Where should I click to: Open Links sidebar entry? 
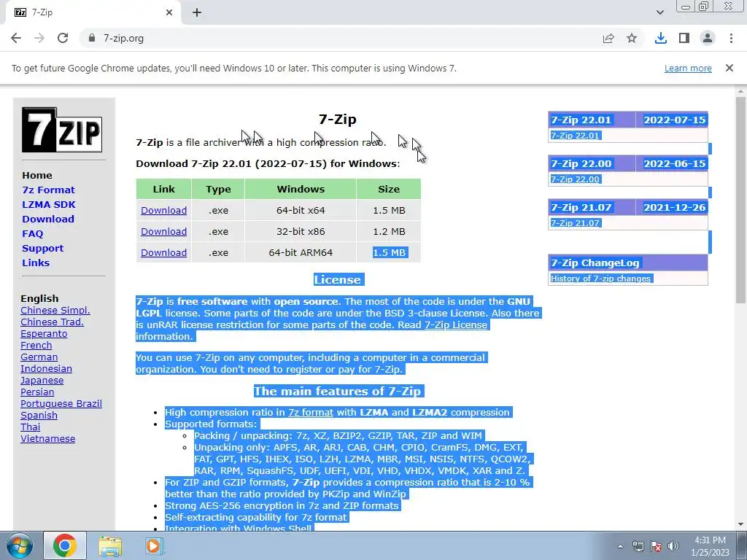36,262
